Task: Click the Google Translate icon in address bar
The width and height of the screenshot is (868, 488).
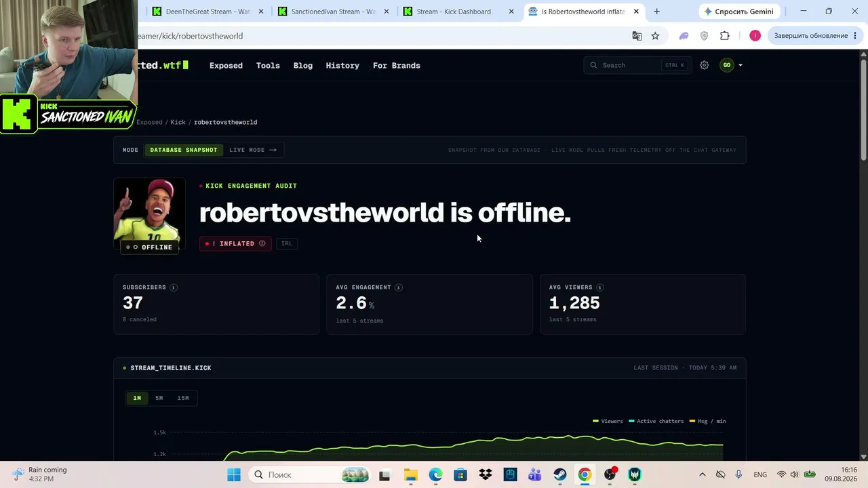Action: (x=637, y=36)
